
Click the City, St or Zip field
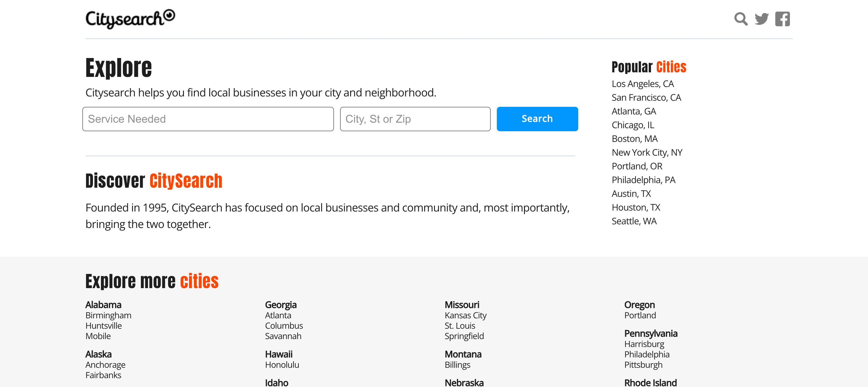tap(415, 119)
